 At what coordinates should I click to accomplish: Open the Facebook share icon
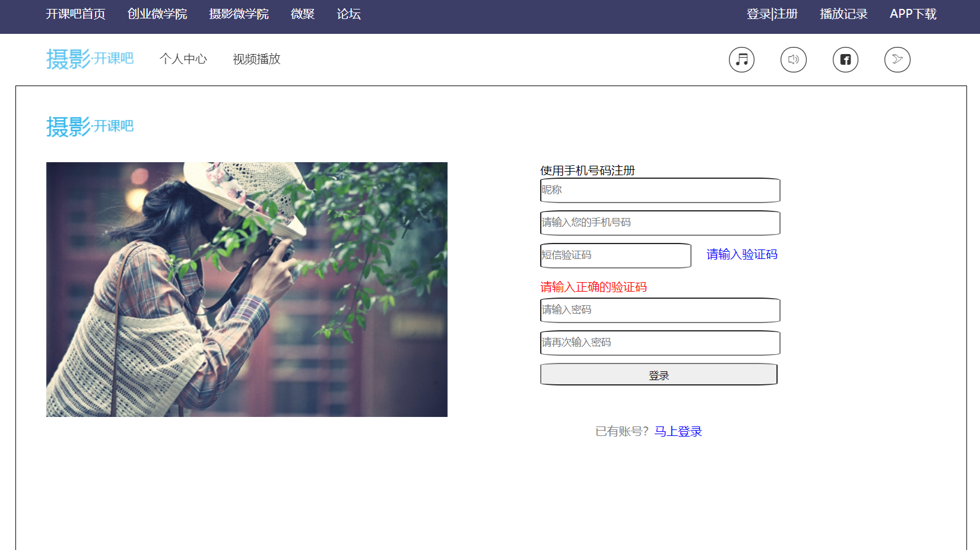[845, 59]
